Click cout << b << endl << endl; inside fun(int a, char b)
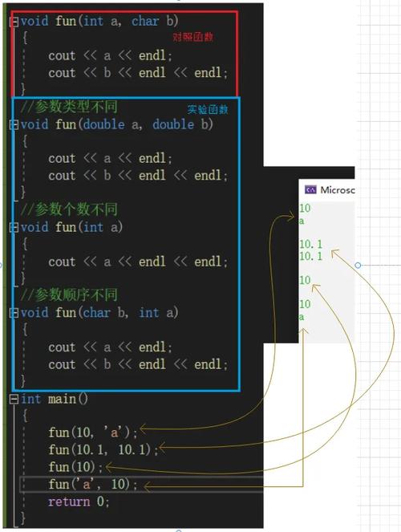 coord(138,72)
